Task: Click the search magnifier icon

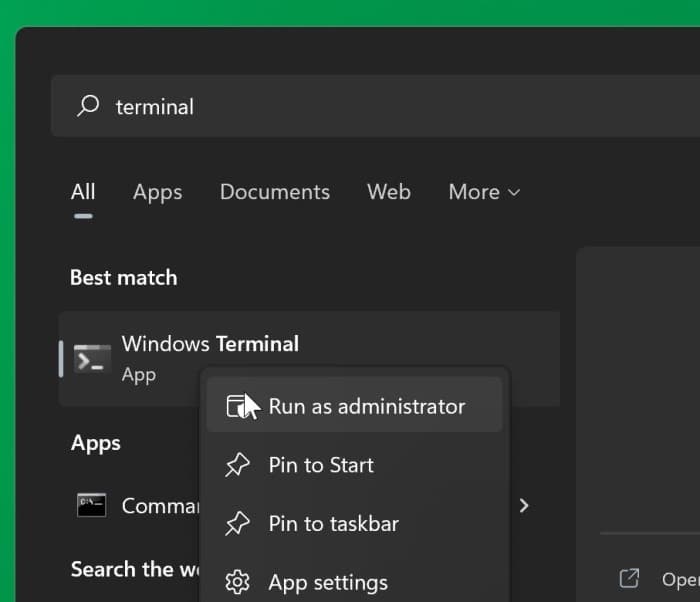Action: click(88, 106)
